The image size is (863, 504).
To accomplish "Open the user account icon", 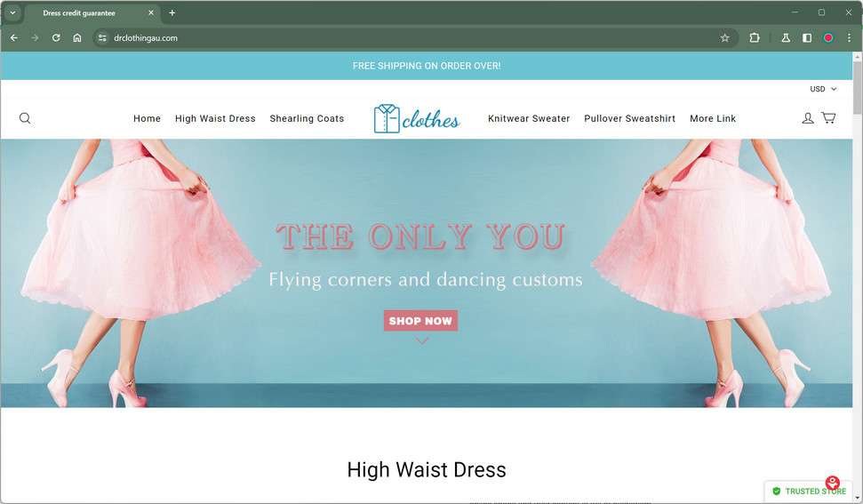I will (x=807, y=118).
